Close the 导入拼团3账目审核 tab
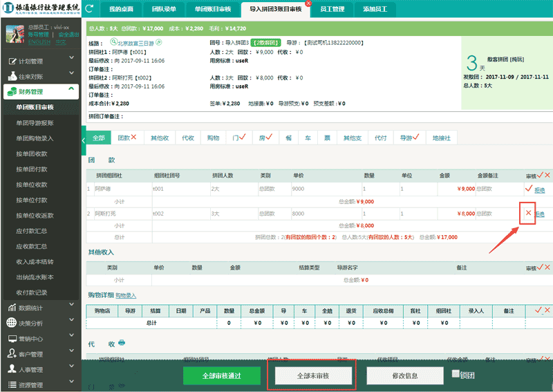This screenshot has width=553, height=392. 308,3
